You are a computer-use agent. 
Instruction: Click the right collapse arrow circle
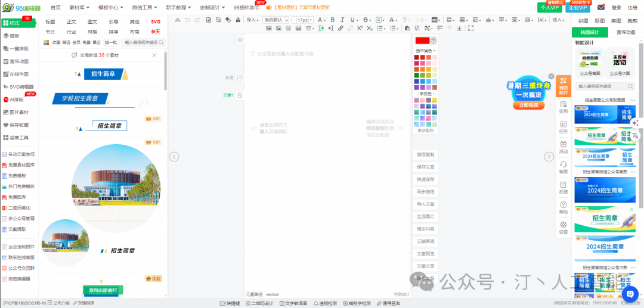click(x=549, y=156)
